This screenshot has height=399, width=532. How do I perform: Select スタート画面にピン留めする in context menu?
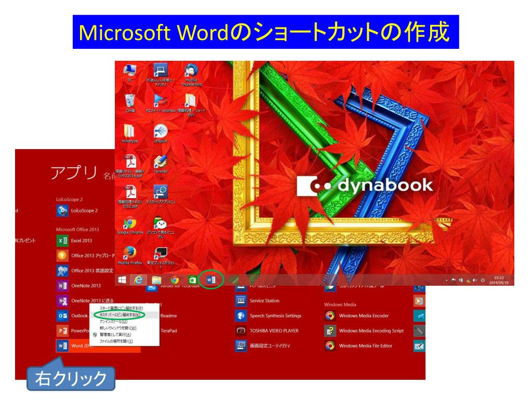pos(124,308)
